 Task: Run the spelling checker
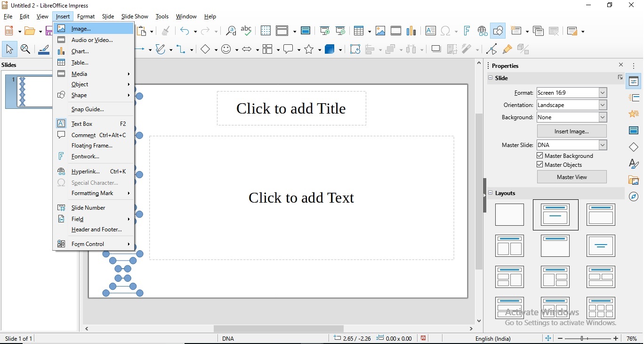click(x=246, y=31)
